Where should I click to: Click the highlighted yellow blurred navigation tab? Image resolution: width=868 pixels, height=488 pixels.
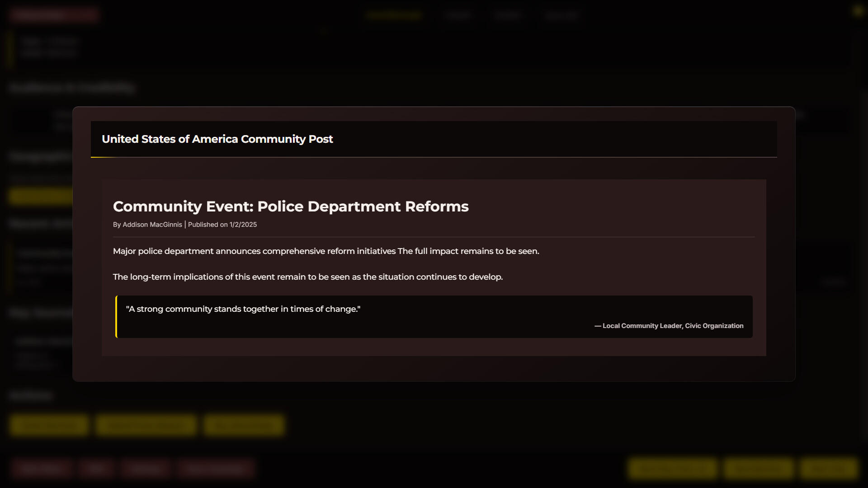394,15
